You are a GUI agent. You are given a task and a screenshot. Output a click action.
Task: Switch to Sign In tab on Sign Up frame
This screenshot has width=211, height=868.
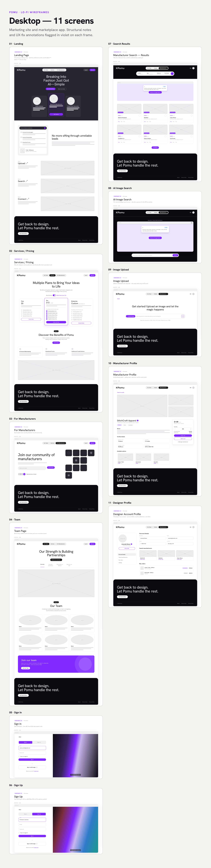click(26, 814)
